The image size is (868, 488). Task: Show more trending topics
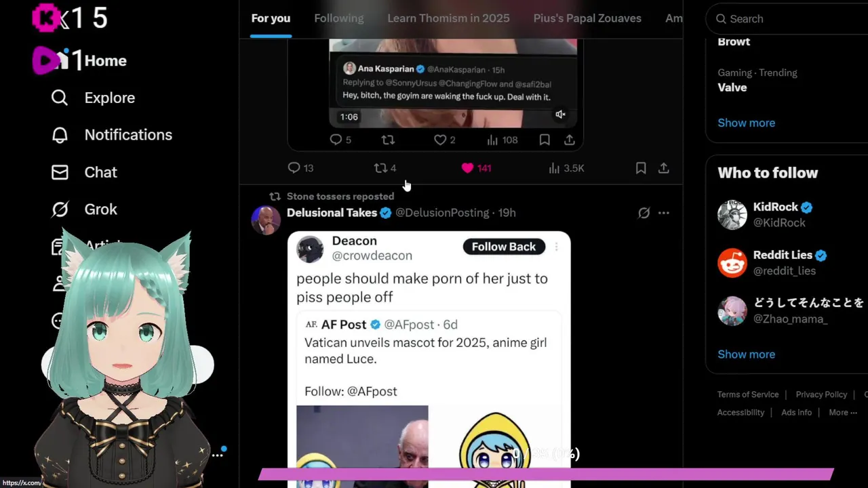point(746,123)
